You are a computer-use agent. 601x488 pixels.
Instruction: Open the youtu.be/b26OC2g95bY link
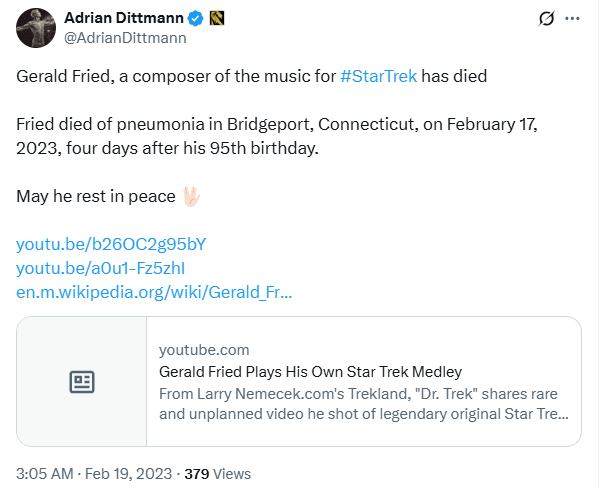click(111, 244)
